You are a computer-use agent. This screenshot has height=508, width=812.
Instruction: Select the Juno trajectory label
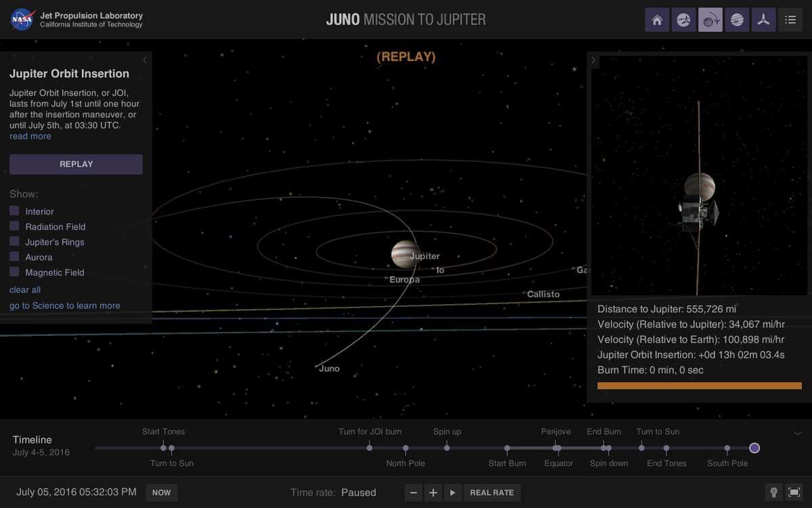coord(329,368)
